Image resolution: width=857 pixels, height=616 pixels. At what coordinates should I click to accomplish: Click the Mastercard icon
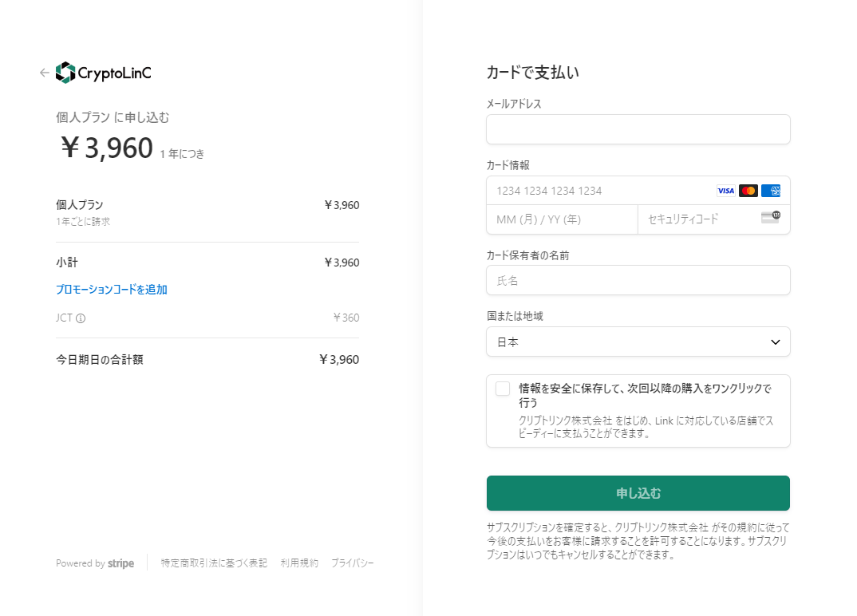(748, 191)
